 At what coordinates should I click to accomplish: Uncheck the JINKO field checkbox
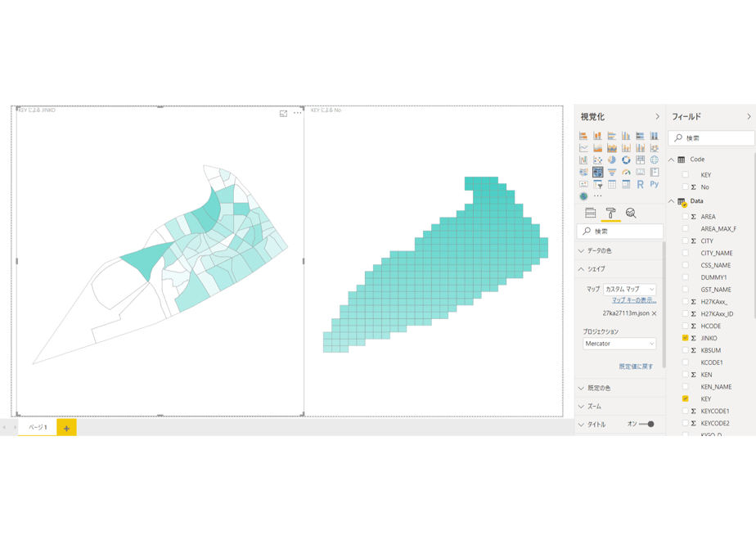coord(685,338)
